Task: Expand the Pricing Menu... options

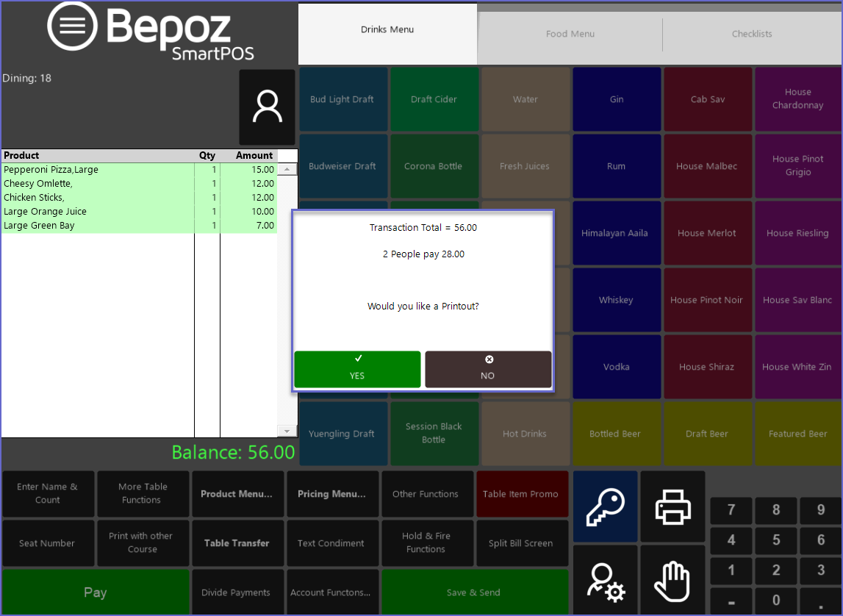Action: (x=331, y=494)
